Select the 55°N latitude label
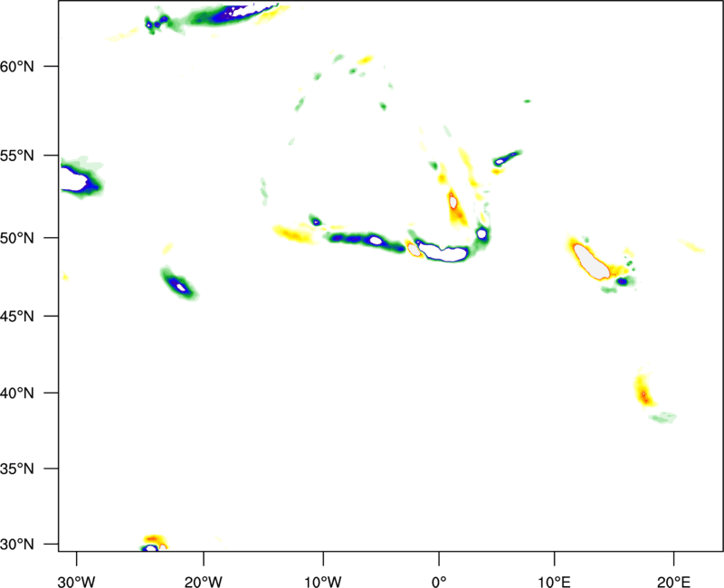The width and height of the screenshot is (724, 588). 17,156
